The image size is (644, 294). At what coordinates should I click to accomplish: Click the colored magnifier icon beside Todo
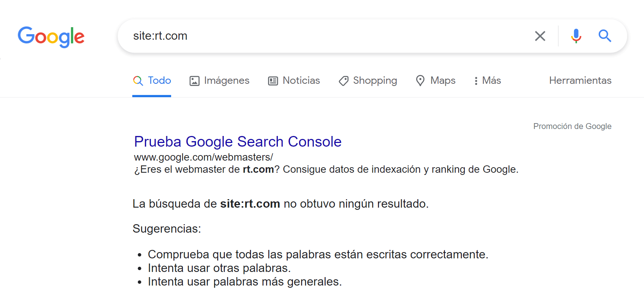pos(138,81)
